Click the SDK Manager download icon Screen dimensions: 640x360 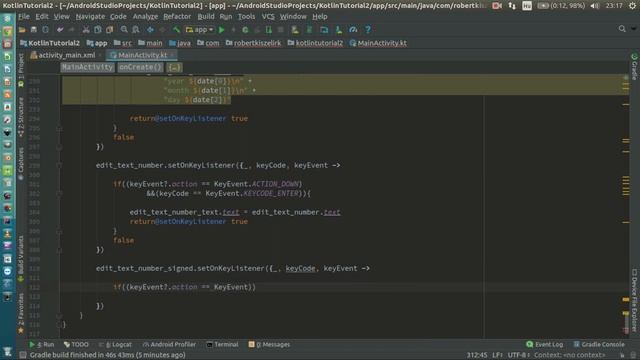(x=339, y=30)
